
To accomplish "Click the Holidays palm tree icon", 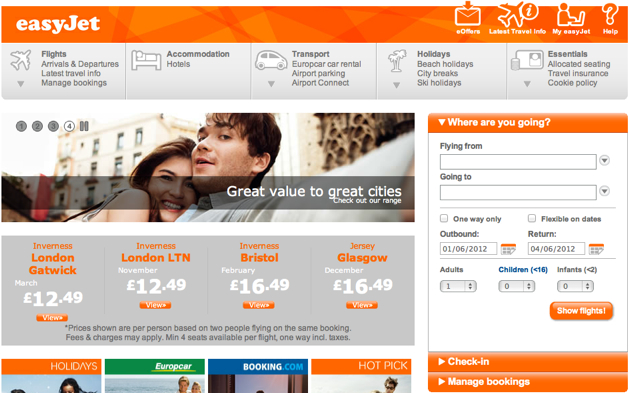I will coord(397,61).
